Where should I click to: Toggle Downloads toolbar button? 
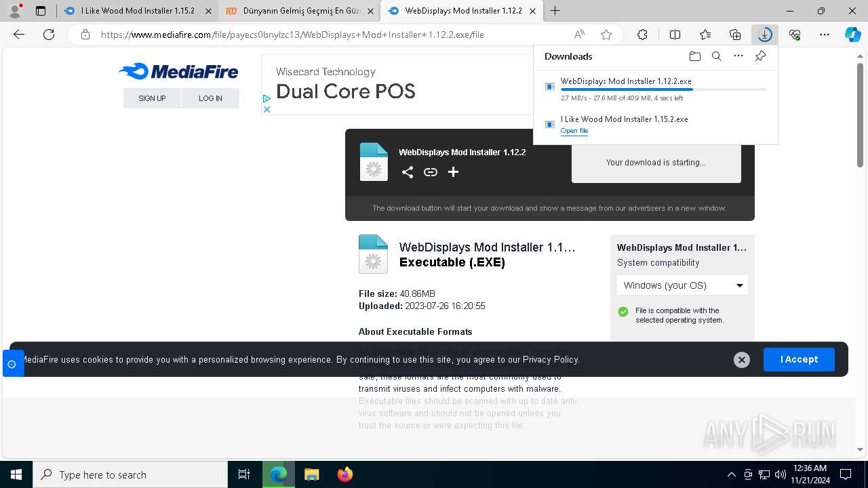[765, 35]
